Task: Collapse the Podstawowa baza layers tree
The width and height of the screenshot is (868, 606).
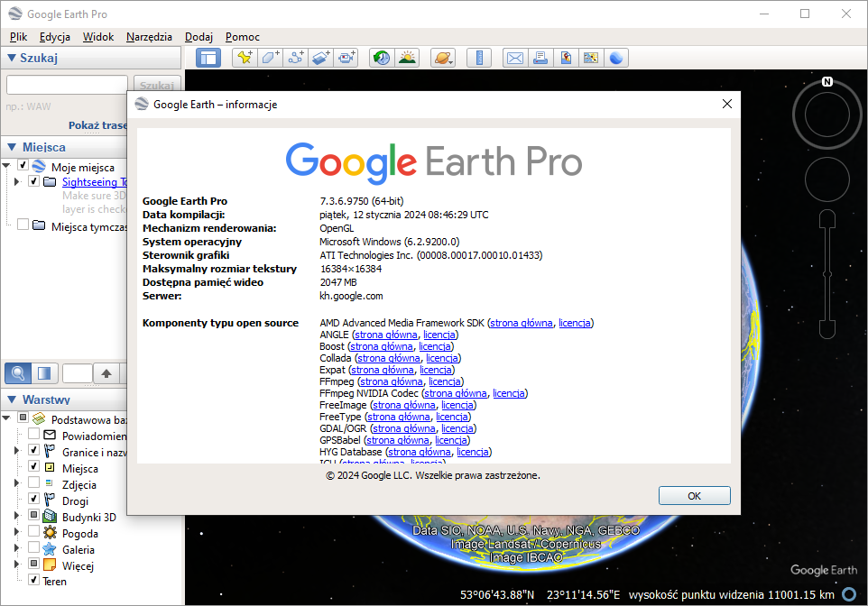Action: [x=6, y=418]
